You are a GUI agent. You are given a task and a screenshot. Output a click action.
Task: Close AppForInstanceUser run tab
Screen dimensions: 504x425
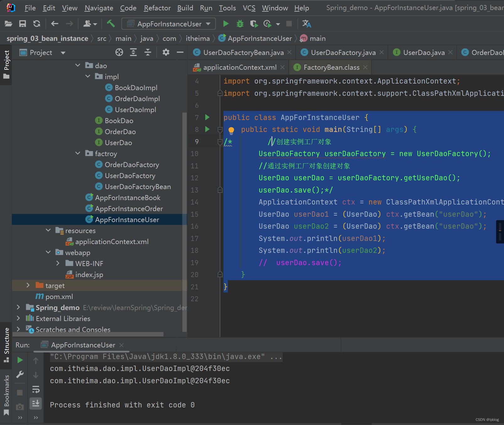(121, 345)
